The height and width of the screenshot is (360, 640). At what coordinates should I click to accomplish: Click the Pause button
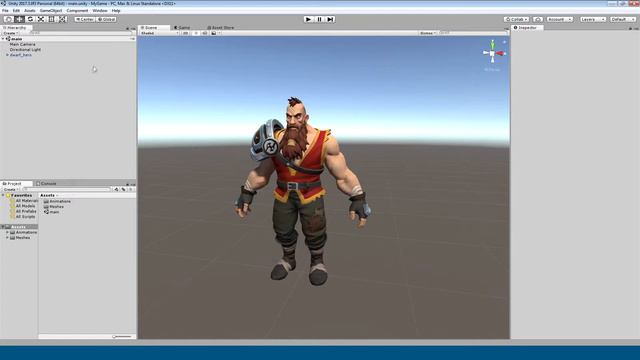click(x=319, y=19)
